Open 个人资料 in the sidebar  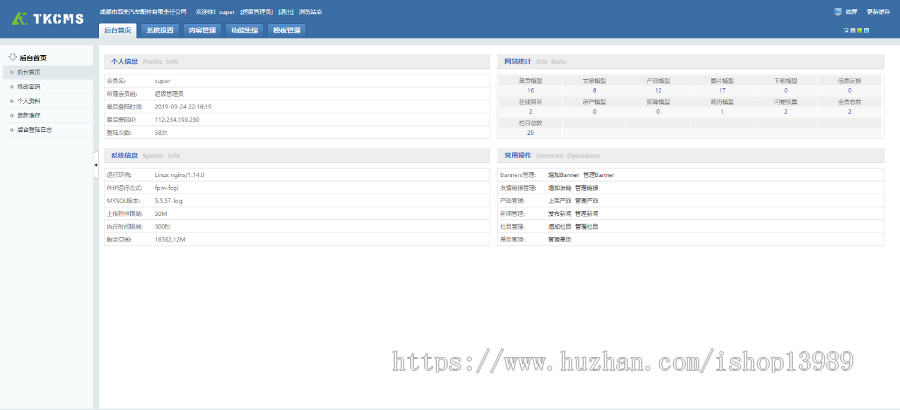click(46, 101)
